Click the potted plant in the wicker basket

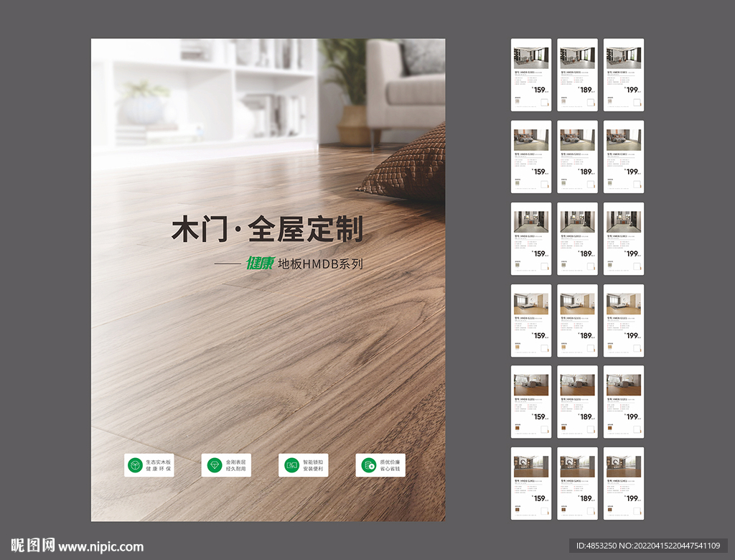350,91
